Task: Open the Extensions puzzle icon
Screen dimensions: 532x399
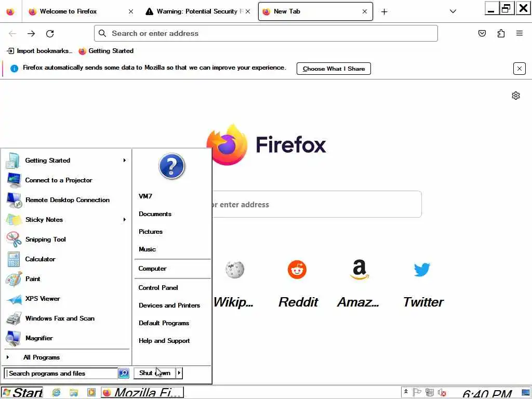Action: pyautogui.click(x=501, y=33)
